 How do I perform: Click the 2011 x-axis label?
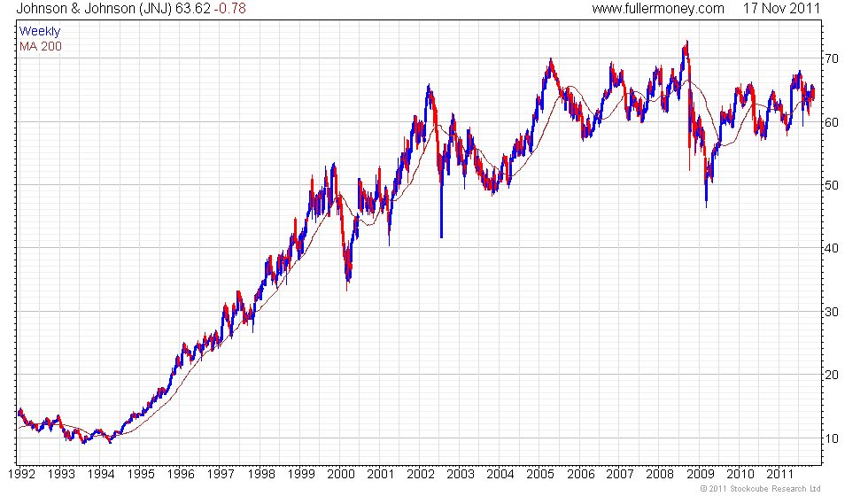click(x=780, y=474)
